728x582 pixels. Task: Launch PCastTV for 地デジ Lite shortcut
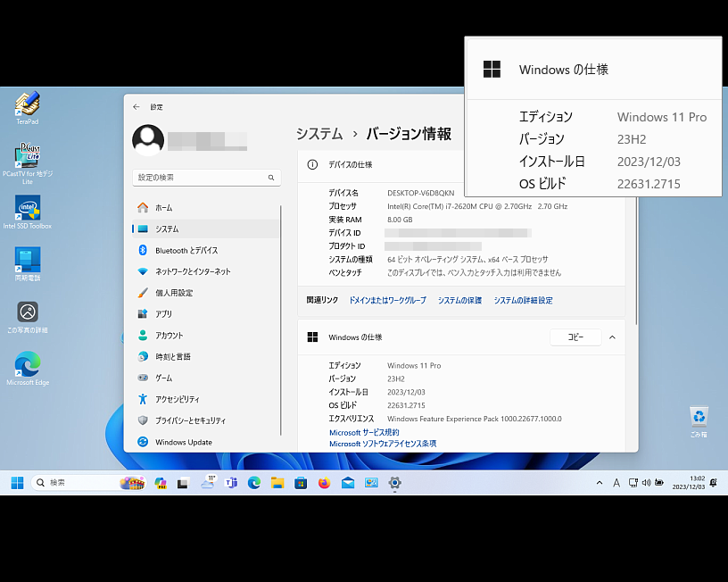click(28, 162)
